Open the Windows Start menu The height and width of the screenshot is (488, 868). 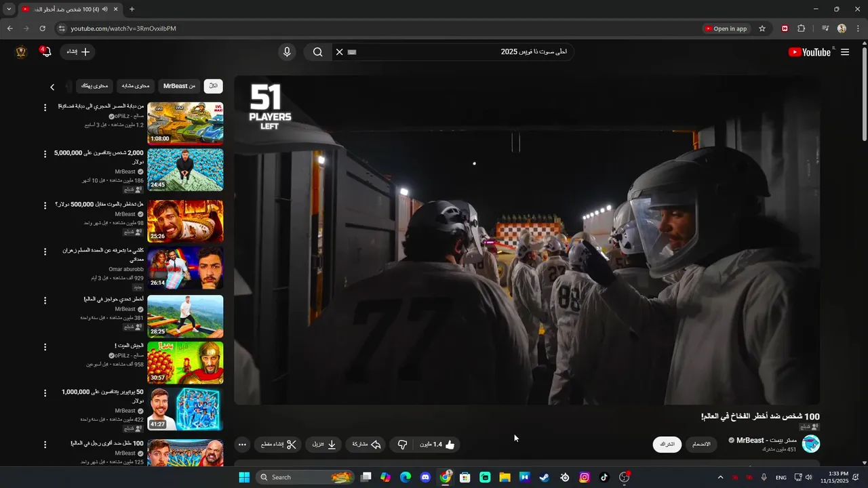click(x=244, y=477)
